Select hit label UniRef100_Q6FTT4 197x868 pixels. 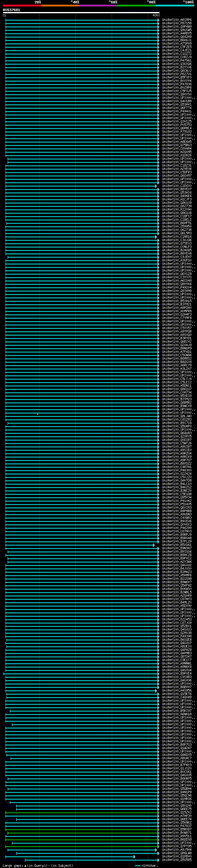tap(177, 108)
